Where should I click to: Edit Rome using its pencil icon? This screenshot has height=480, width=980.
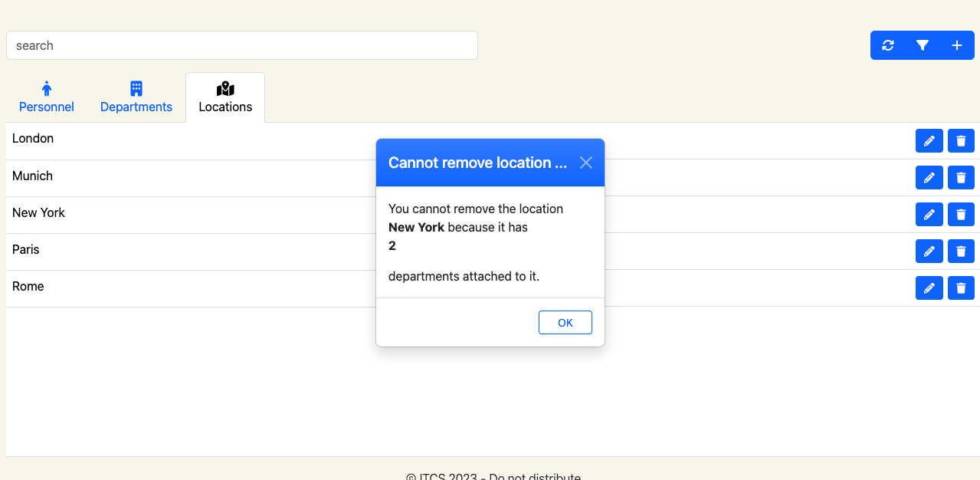[929, 288]
